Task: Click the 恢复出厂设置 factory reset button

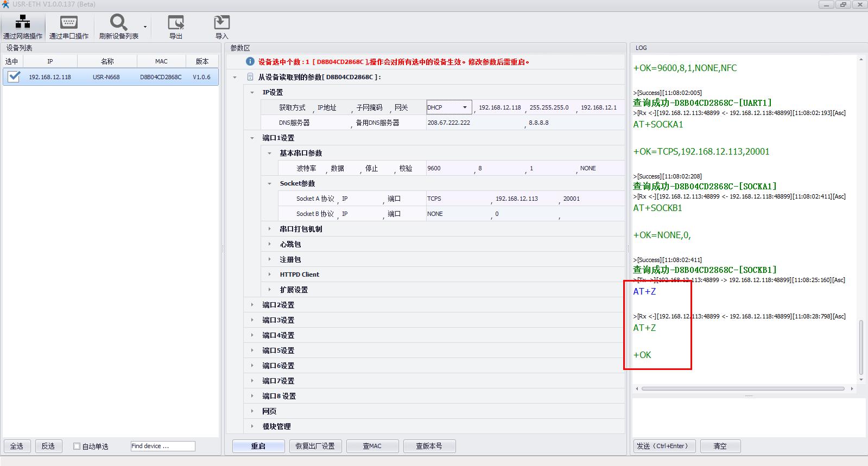Action: (x=315, y=446)
